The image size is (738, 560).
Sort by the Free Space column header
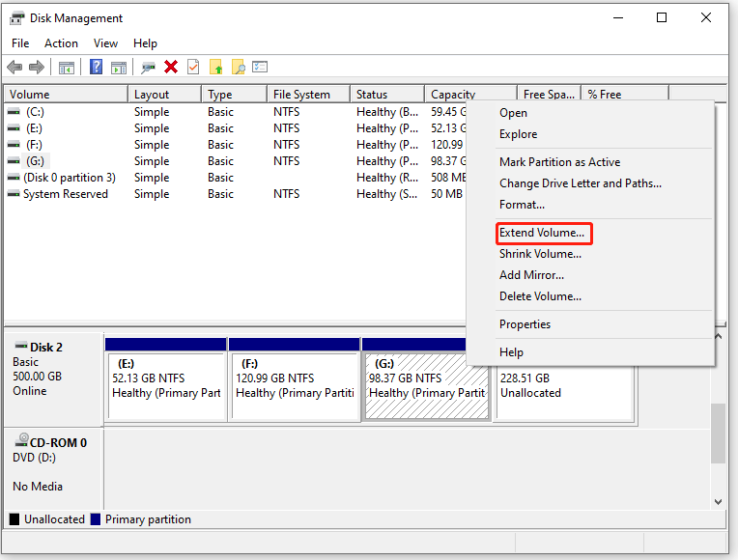coord(550,94)
